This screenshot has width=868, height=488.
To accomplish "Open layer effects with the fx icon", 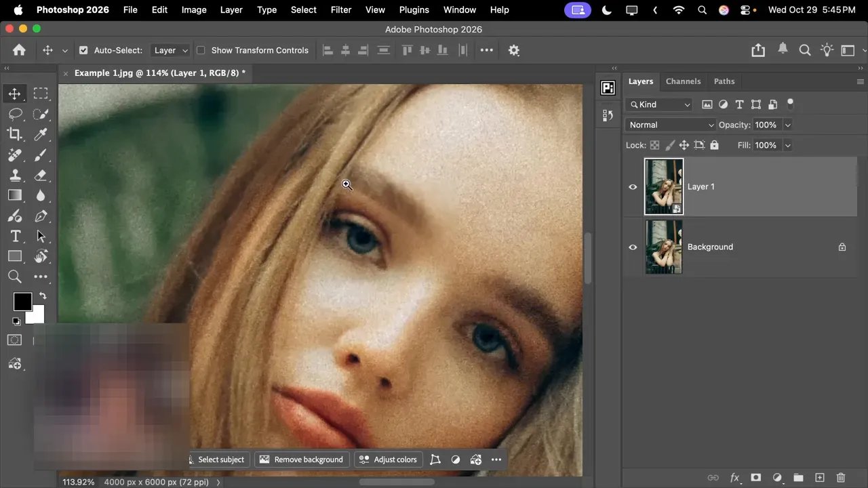I will click(x=734, y=477).
